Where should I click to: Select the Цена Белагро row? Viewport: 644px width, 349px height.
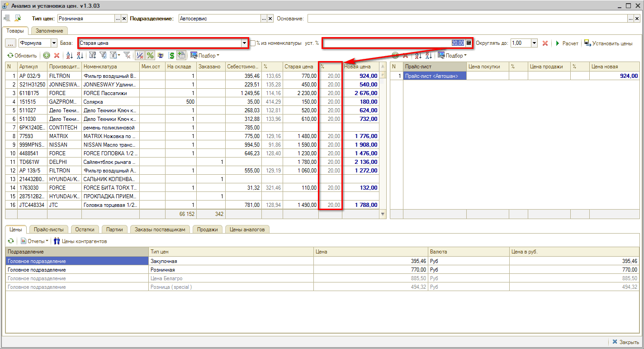[x=323, y=278]
